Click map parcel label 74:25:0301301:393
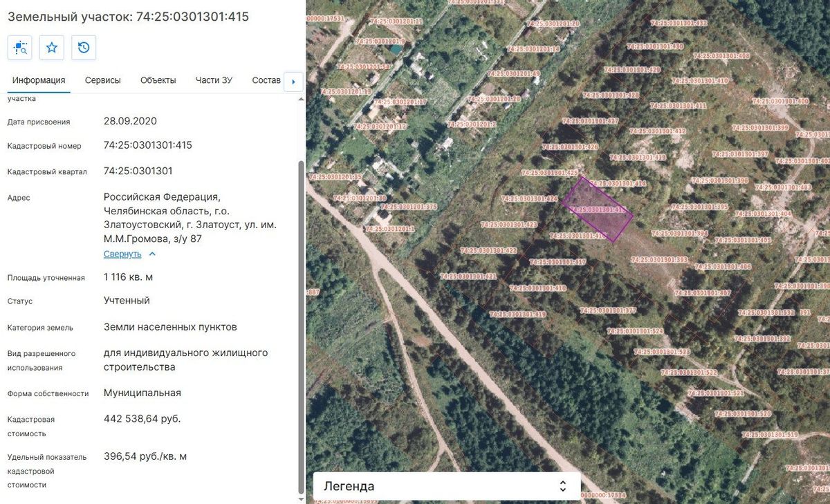This screenshot has height=504, width=830. pyautogui.click(x=659, y=259)
